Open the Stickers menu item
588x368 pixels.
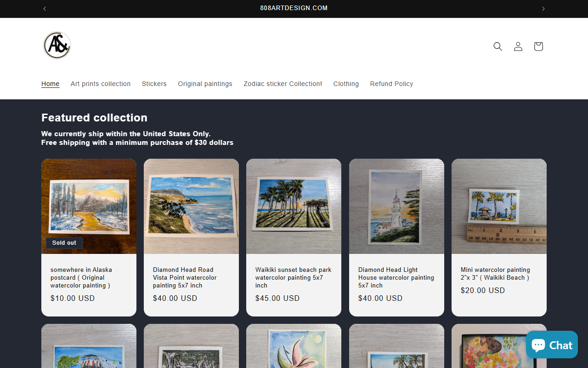154,84
